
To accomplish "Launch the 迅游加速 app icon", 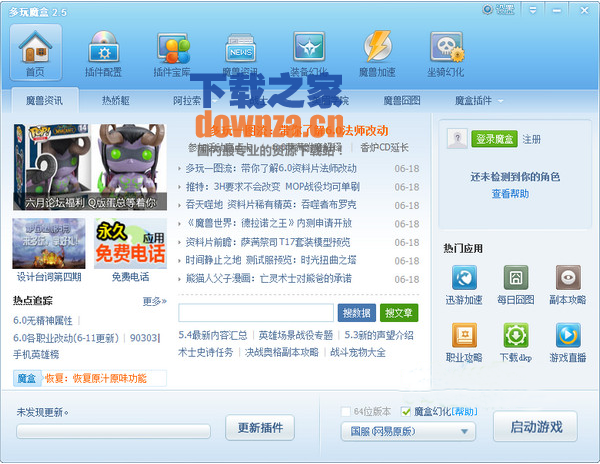I will pos(464,277).
